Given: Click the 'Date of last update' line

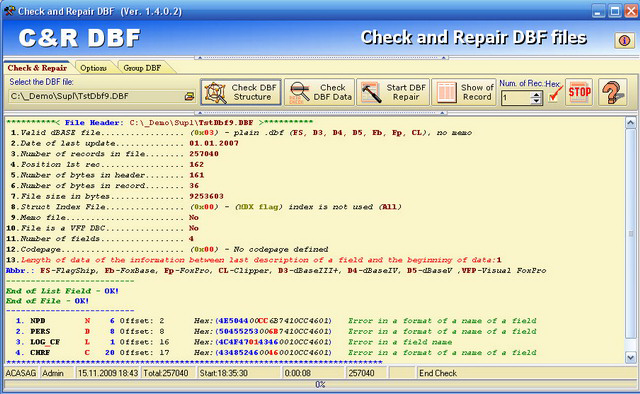Looking at the screenshot, I should tap(124, 143).
